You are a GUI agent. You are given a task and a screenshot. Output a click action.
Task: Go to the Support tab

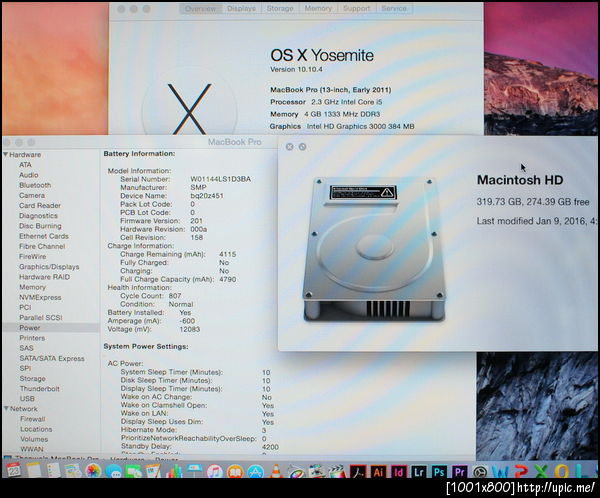pyautogui.click(x=357, y=8)
